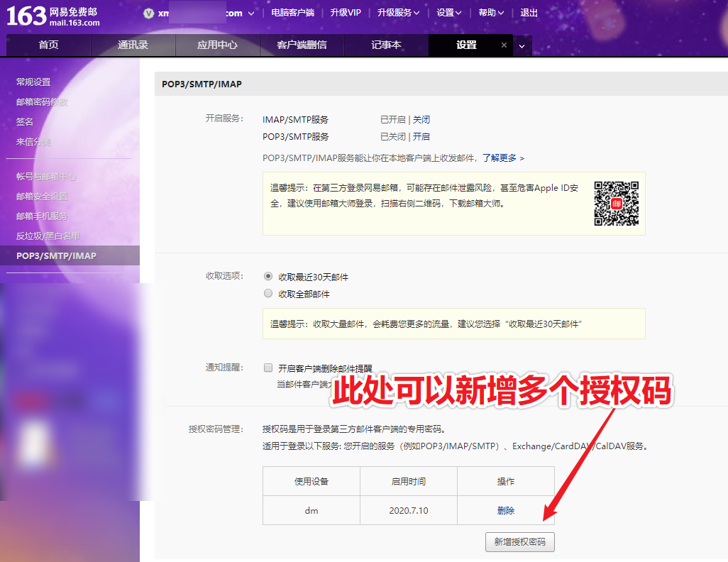This screenshot has width=728, height=562.
Task: Open the account address dropdown
Action: 251,13
